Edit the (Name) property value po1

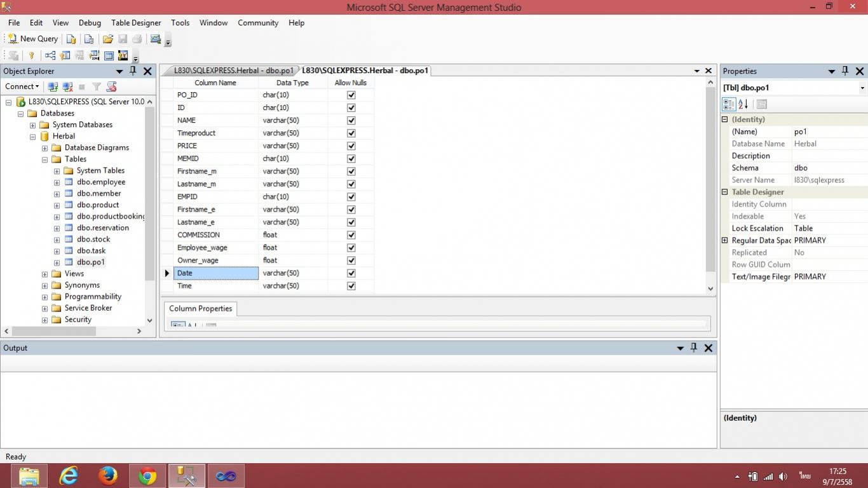(829, 132)
